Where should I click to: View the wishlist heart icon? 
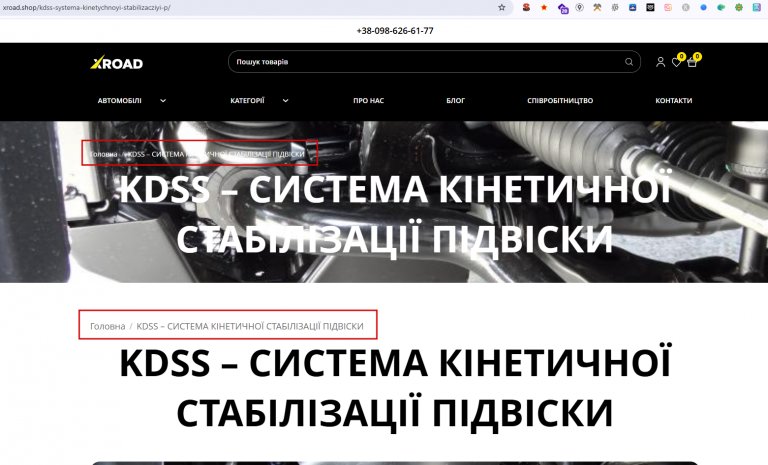coord(676,62)
